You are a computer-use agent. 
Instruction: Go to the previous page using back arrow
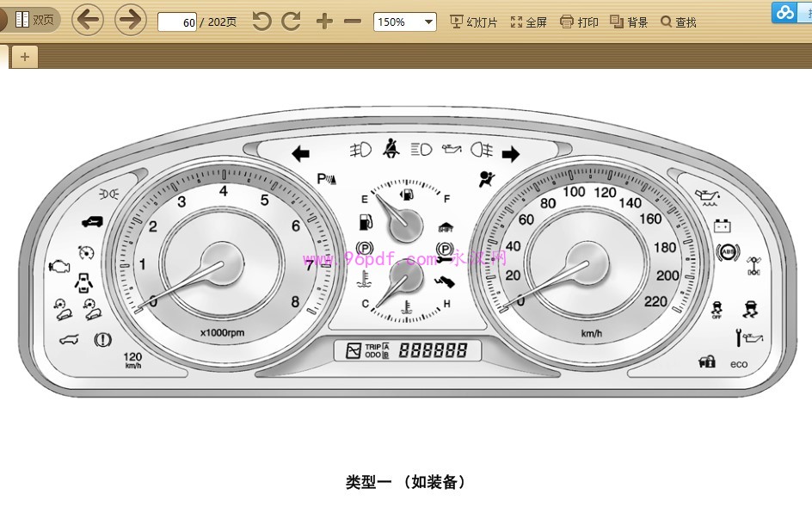coord(88,20)
